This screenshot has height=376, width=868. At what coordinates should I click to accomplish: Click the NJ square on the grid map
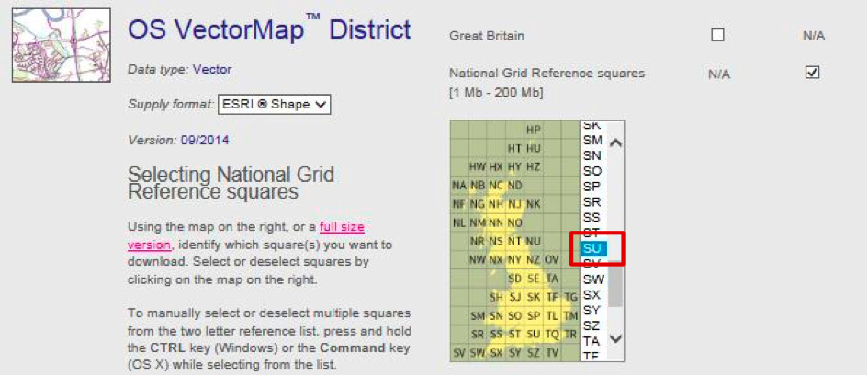[514, 204]
